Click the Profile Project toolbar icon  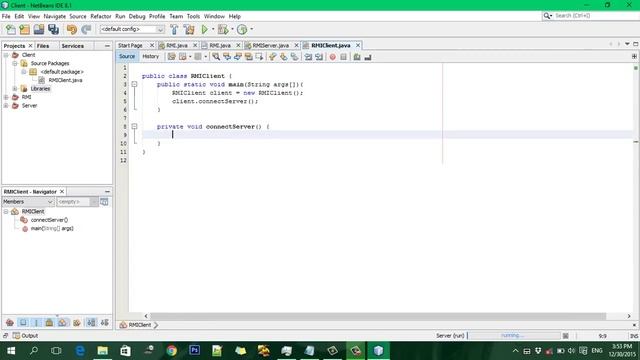tap(242, 29)
